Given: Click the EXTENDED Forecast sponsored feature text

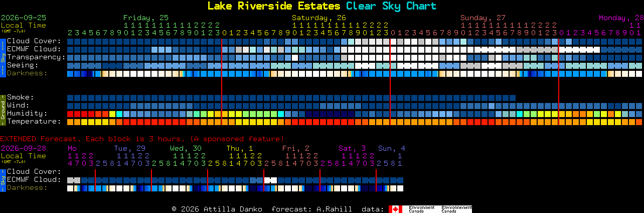Looking at the screenshot, I should pos(142,139).
